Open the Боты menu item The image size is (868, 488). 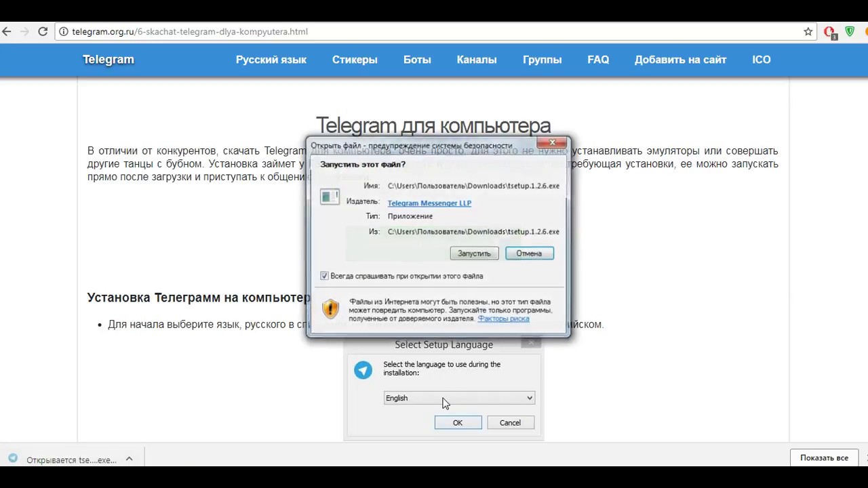pos(417,60)
